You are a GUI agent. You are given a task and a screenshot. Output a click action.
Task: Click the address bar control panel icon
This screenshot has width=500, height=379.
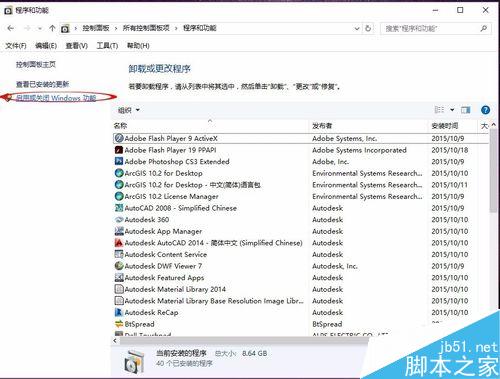[x=65, y=29]
